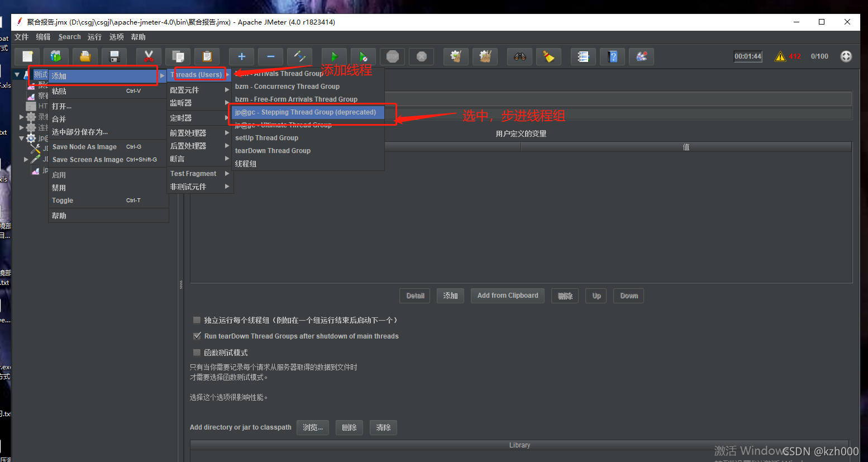Viewport: 868px width, 462px height.
Task: Click the 00:01:44 elapsed time display
Action: coord(748,56)
